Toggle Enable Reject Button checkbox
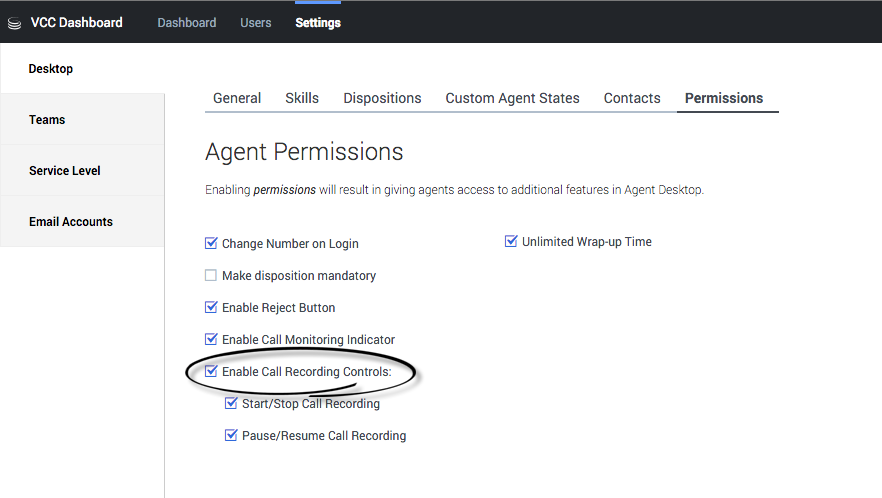This screenshot has width=882, height=498. click(x=211, y=307)
